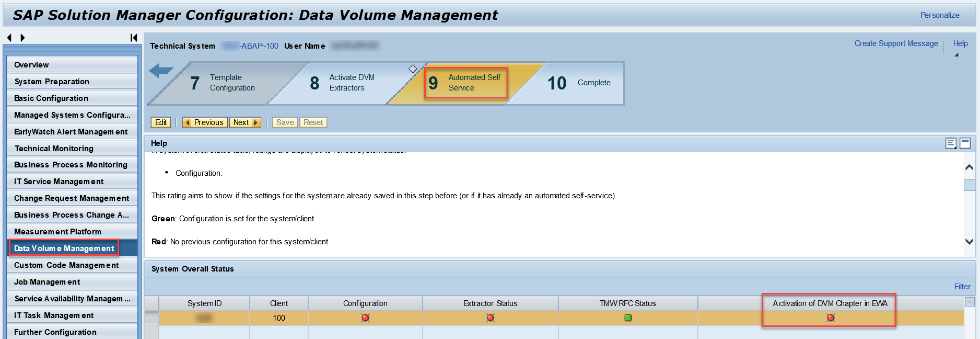This screenshot has width=980, height=339.
Task: Click the Next button
Action: click(245, 122)
